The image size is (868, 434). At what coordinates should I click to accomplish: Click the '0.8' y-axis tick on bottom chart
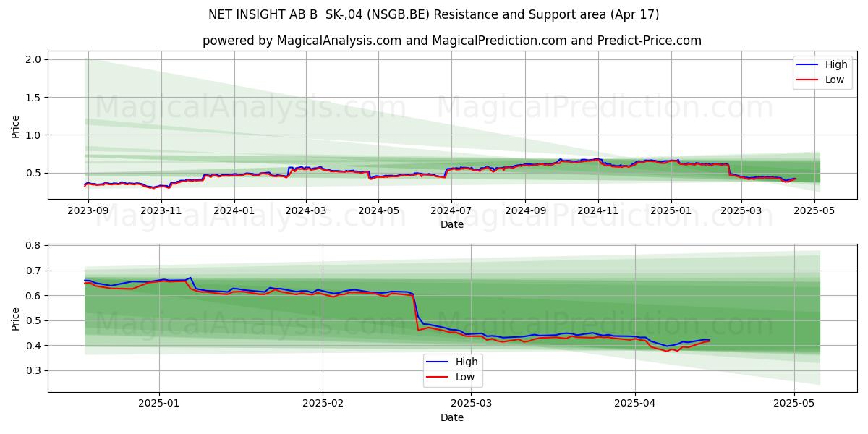pos(35,246)
